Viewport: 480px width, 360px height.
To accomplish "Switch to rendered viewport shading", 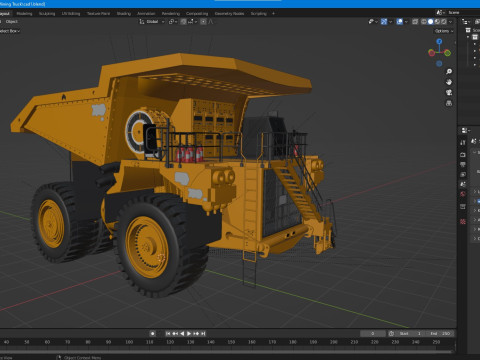I will tap(444, 22).
